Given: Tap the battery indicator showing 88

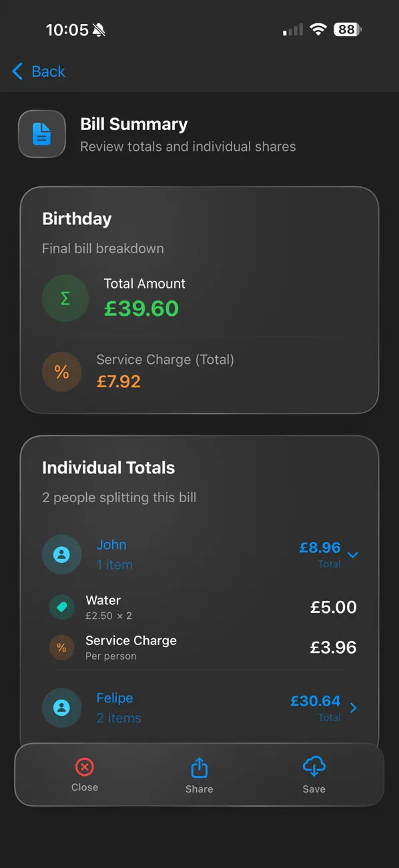Looking at the screenshot, I should click(x=347, y=29).
